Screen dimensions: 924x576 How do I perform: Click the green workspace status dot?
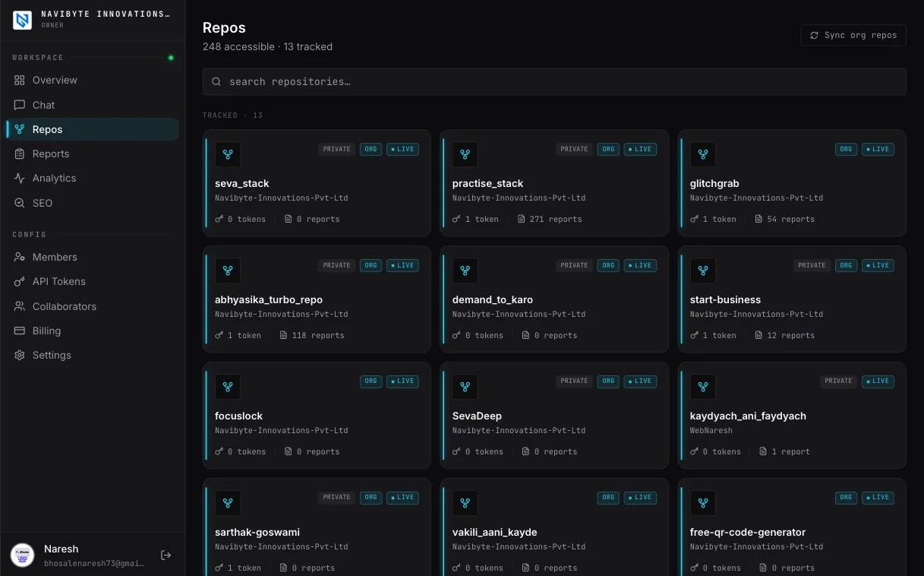click(171, 58)
